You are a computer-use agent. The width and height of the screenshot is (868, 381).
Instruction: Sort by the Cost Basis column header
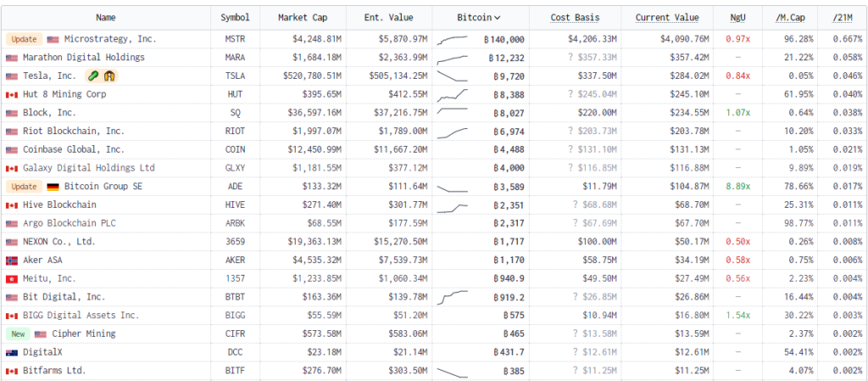pyautogui.click(x=575, y=18)
